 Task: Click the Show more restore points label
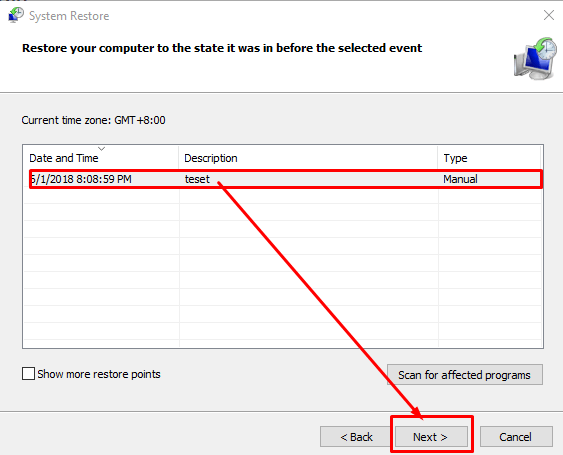pyautogui.click(x=99, y=374)
